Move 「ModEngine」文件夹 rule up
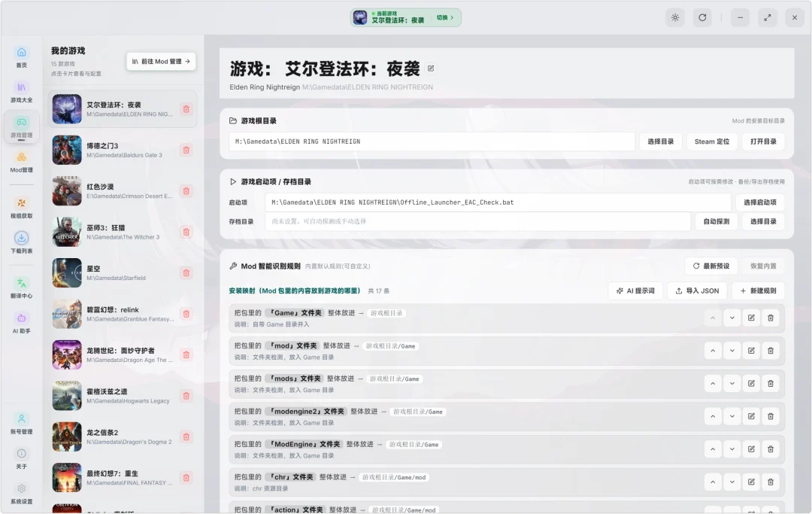Image resolution: width=812 pixels, height=514 pixels. (x=713, y=449)
